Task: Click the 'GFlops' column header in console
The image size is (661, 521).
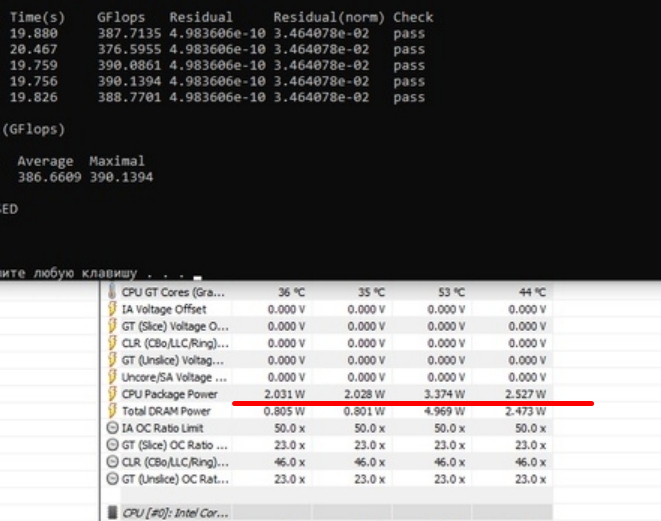Action: click(x=121, y=18)
